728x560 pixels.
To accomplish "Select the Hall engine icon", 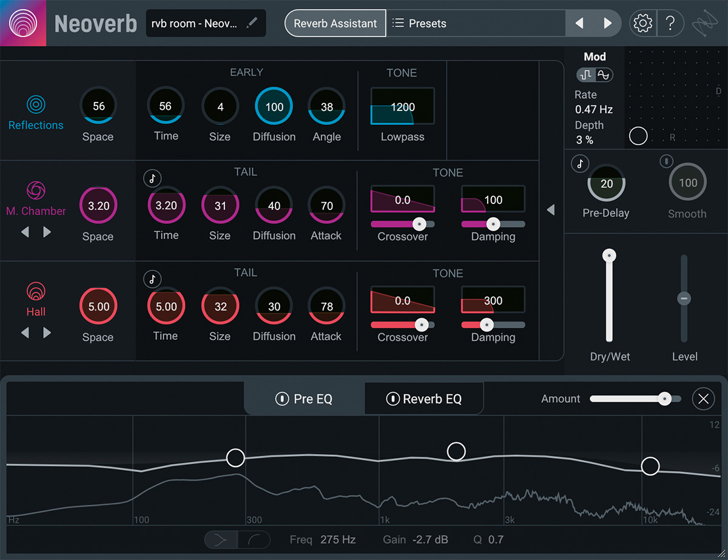I will coord(36,292).
